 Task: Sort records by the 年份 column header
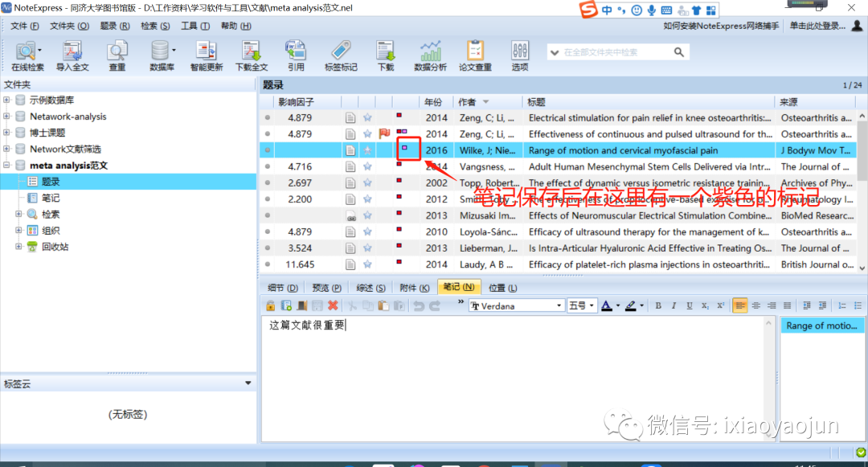pyautogui.click(x=433, y=102)
